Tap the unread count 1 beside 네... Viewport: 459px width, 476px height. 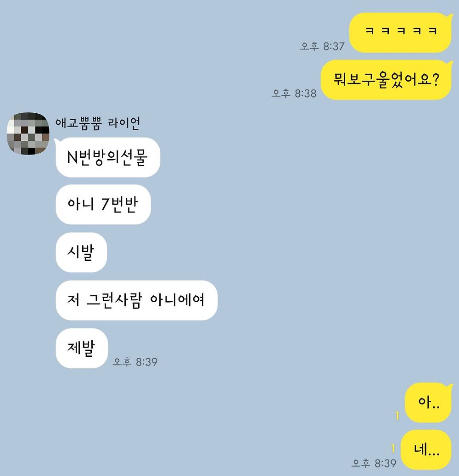click(x=393, y=448)
